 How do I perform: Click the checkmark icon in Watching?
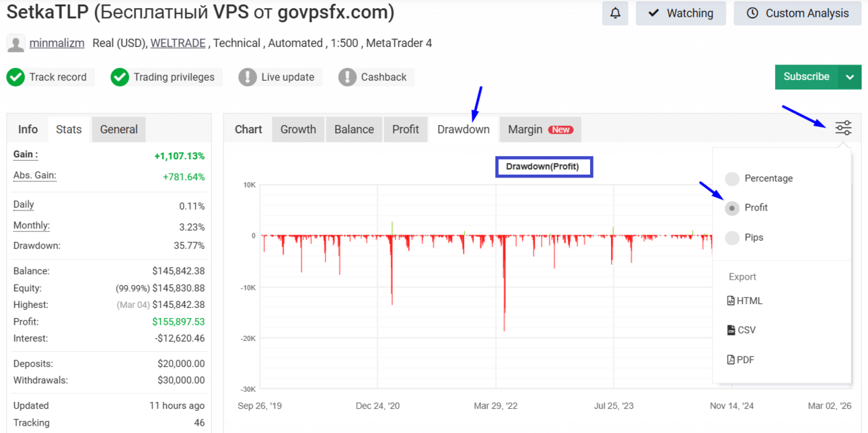tap(653, 13)
